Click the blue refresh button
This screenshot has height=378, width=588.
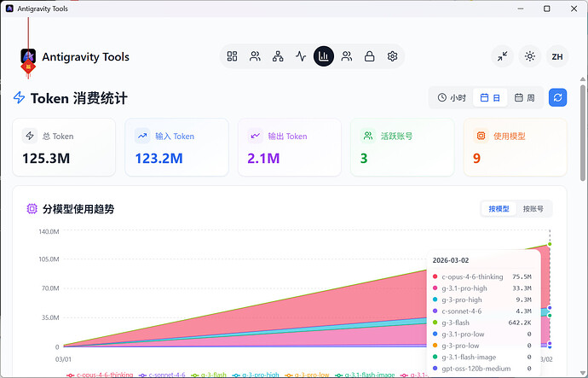click(x=557, y=97)
